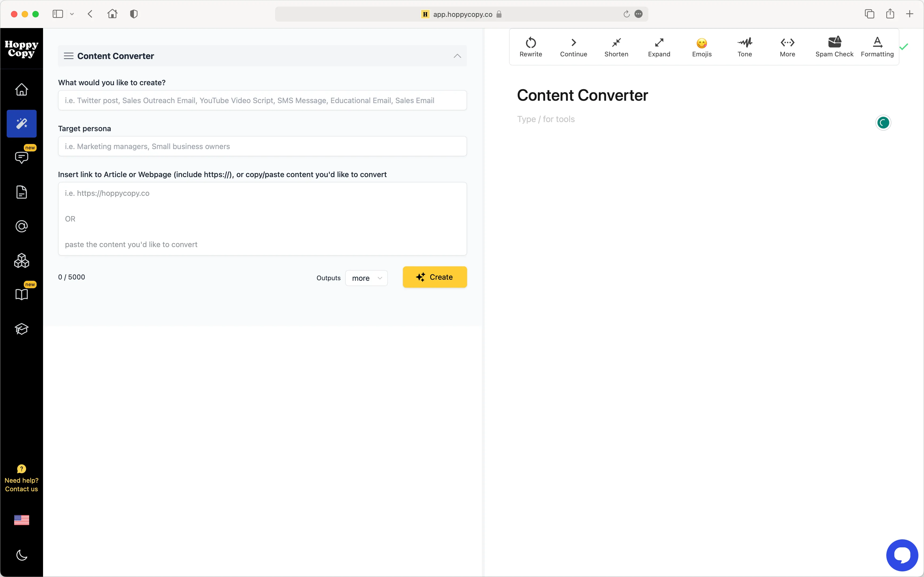Open the Content Converter hamburger menu
This screenshot has height=577, width=924.
pyautogui.click(x=69, y=56)
